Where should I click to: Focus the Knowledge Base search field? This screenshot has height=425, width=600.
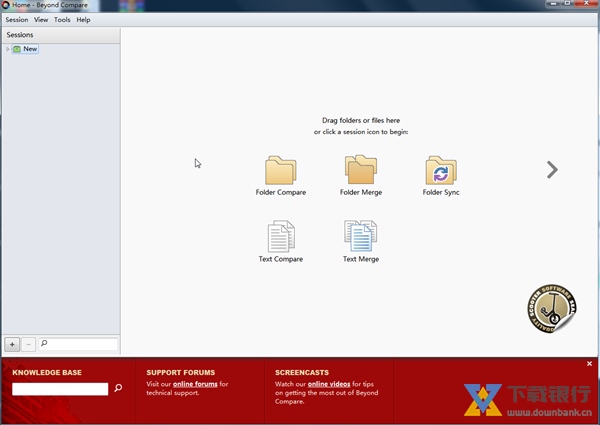click(x=60, y=389)
